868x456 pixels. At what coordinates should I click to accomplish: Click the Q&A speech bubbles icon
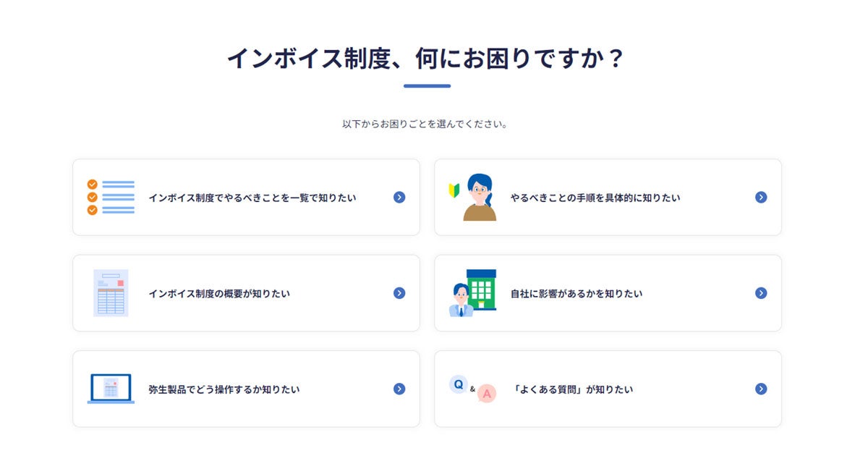pos(473,389)
